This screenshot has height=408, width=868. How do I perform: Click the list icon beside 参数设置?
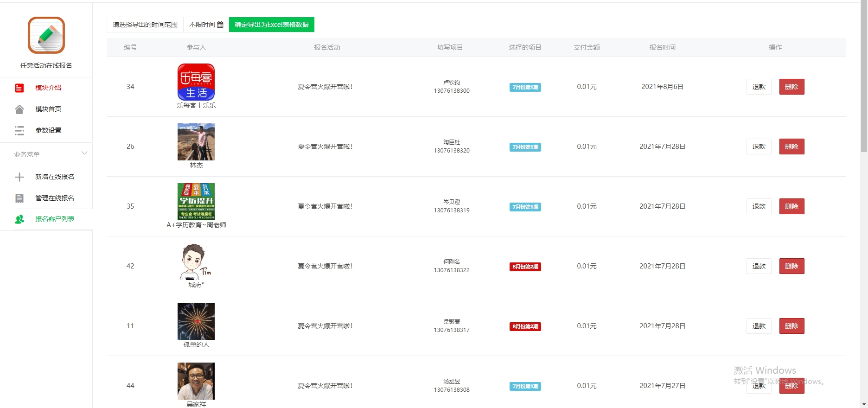tap(19, 131)
